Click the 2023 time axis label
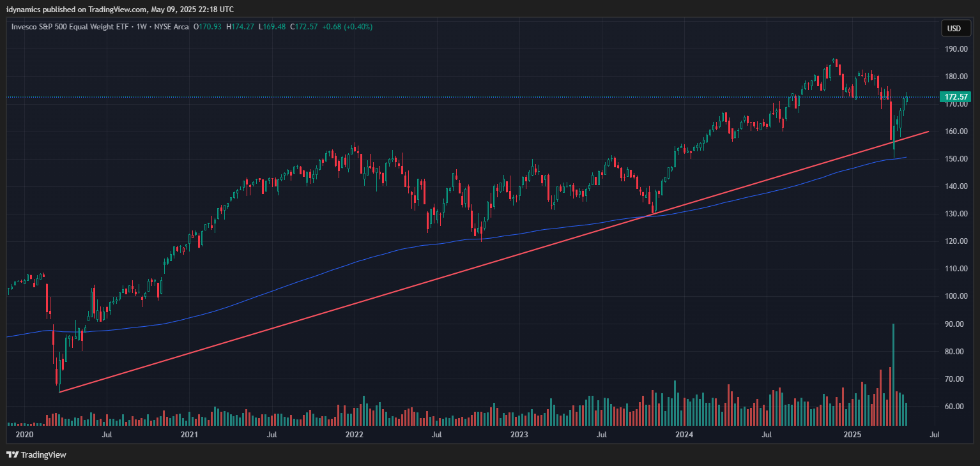Image resolution: width=980 pixels, height=466 pixels. [519, 435]
